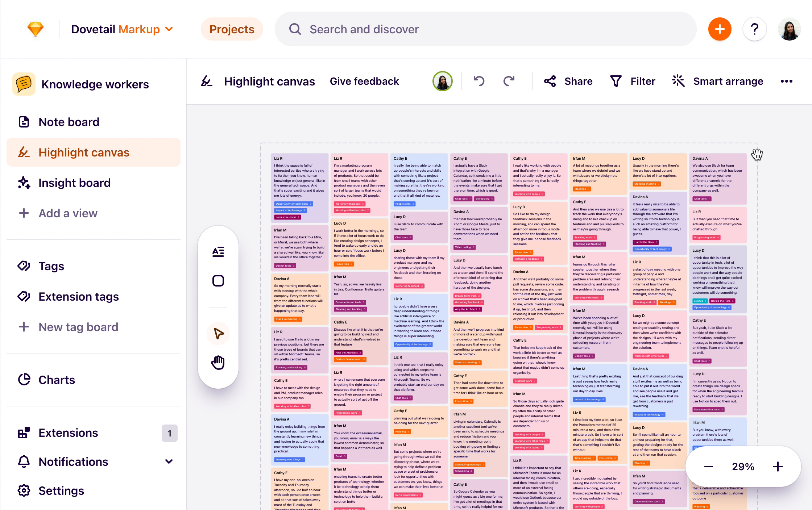Select the cursor selection tool
Viewport: 812px width, 510px height.
coord(218,334)
